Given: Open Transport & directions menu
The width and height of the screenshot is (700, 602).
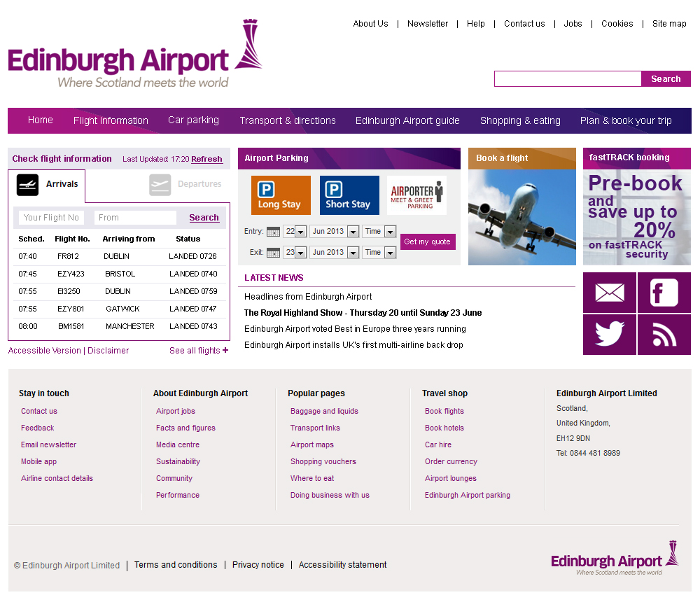Looking at the screenshot, I should coord(288,120).
